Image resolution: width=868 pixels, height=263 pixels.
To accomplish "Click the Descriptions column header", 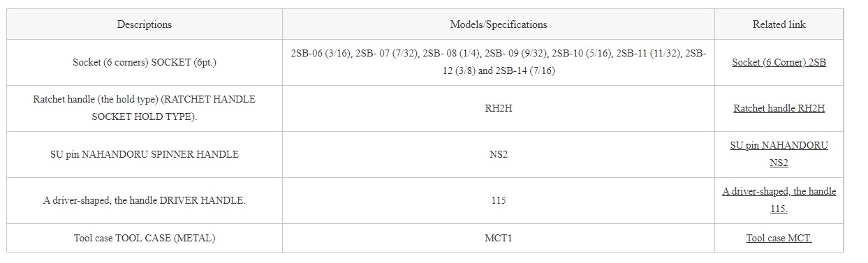I will point(145,24).
